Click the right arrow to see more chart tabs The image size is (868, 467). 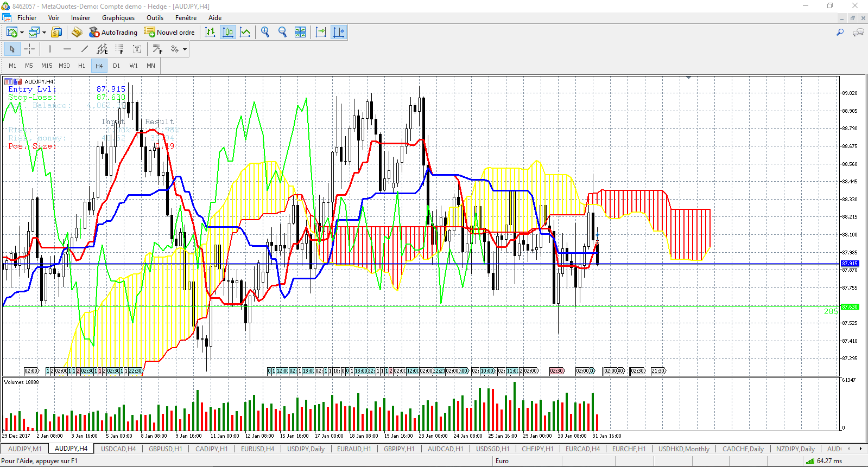pyautogui.click(x=860, y=449)
